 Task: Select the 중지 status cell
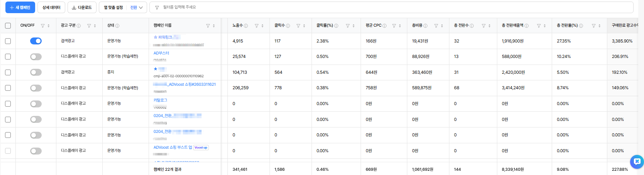pos(111,72)
